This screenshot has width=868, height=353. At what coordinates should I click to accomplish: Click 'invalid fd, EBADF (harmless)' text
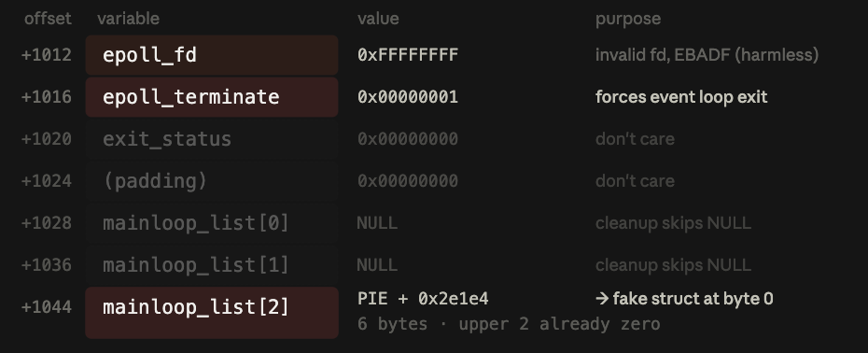[x=707, y=55]
